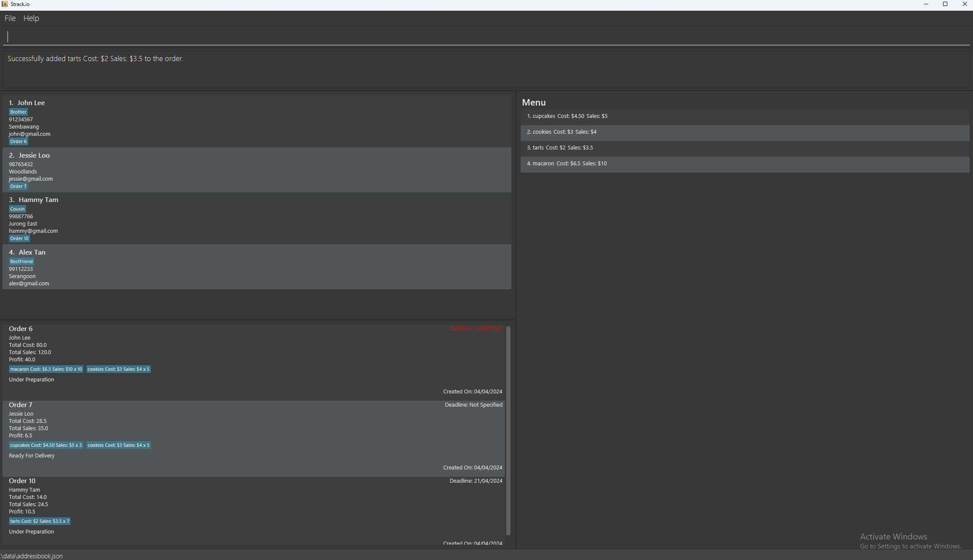Select contact 2. Jessie Loo
The height and width of the screenshot is (560, 973).
coord(257,170)
